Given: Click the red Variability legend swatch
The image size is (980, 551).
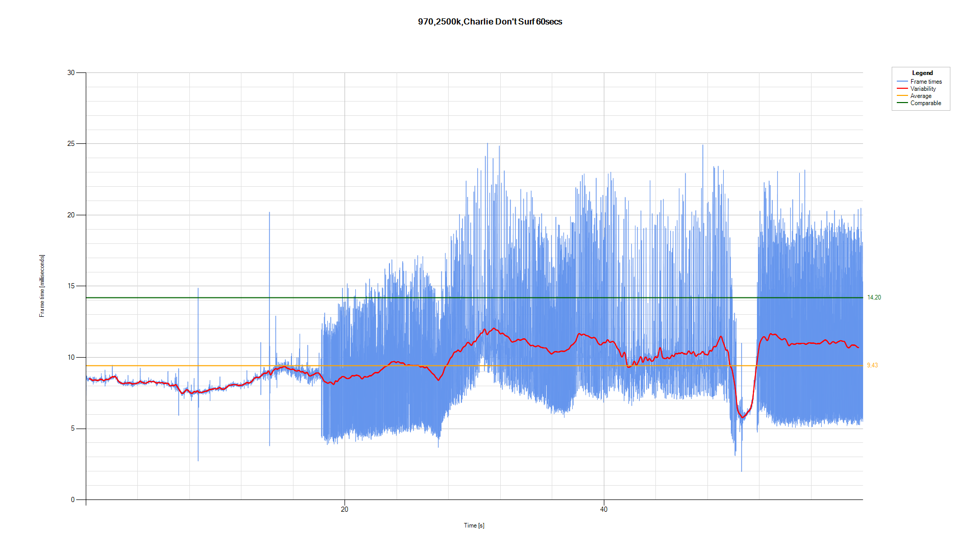Looking at the screenshot, I should point(902,89).
